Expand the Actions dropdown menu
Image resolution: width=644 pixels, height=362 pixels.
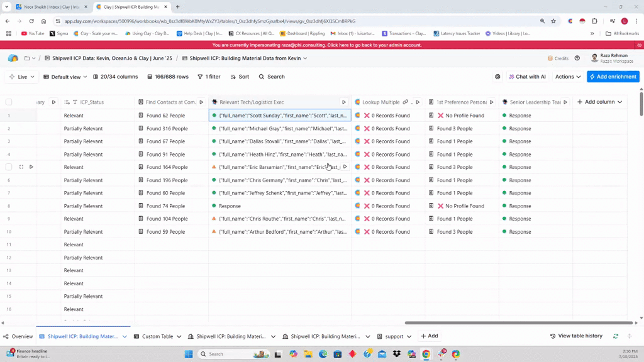coord(567,77)
